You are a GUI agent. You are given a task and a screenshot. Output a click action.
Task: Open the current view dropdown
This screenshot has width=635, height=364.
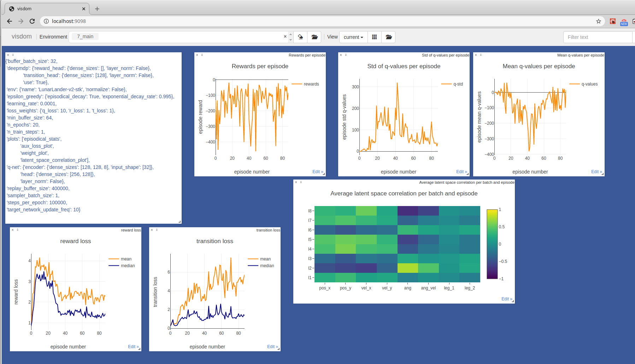click(x=353, y=37)
